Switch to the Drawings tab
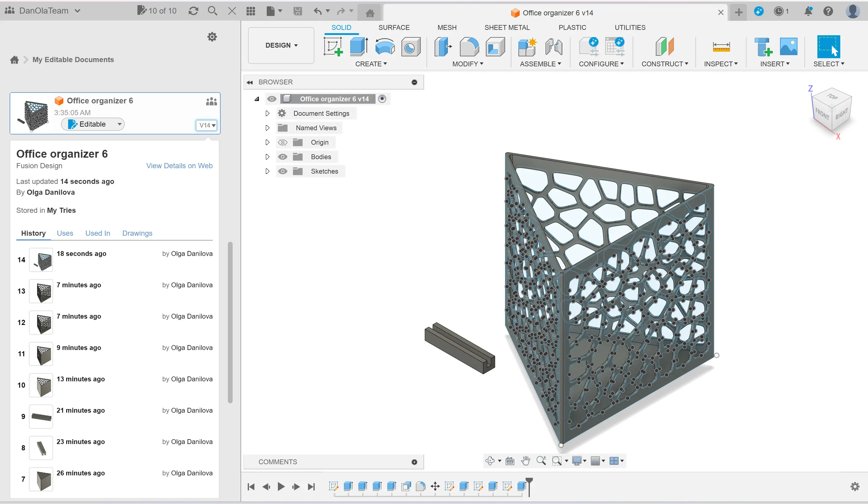This screenshot has height=504, width=868. [137, 233]
